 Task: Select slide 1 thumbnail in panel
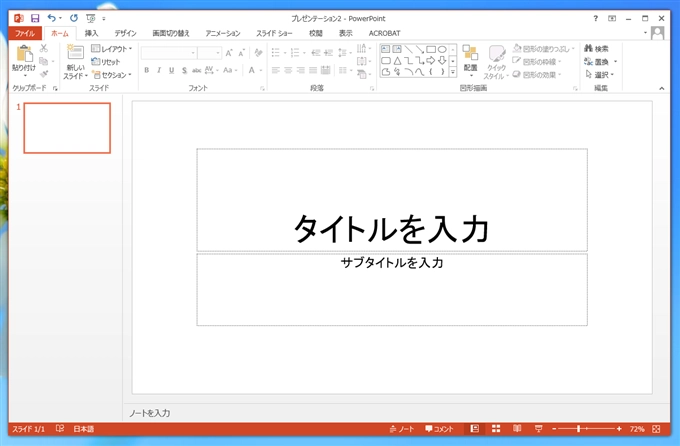coord(67,128)
